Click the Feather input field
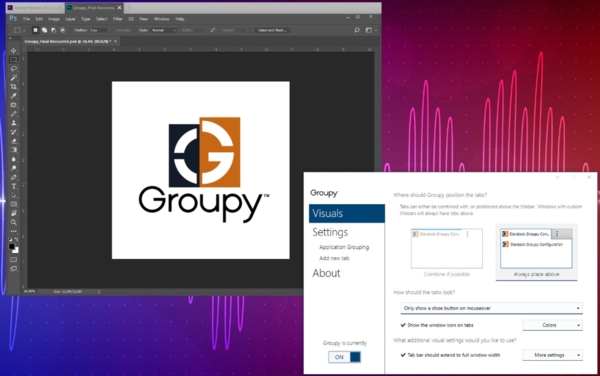This screenshot has height=376, width=600. coord(98,30)
